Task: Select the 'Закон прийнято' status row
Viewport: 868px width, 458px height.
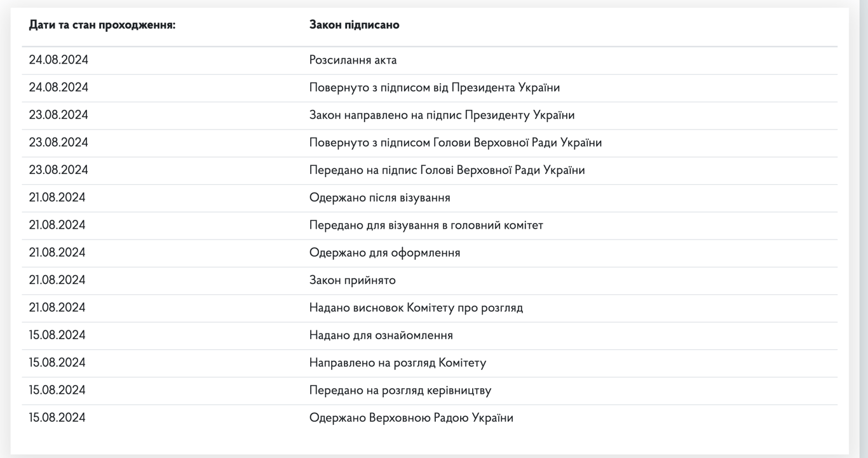Action: point(352,280)
